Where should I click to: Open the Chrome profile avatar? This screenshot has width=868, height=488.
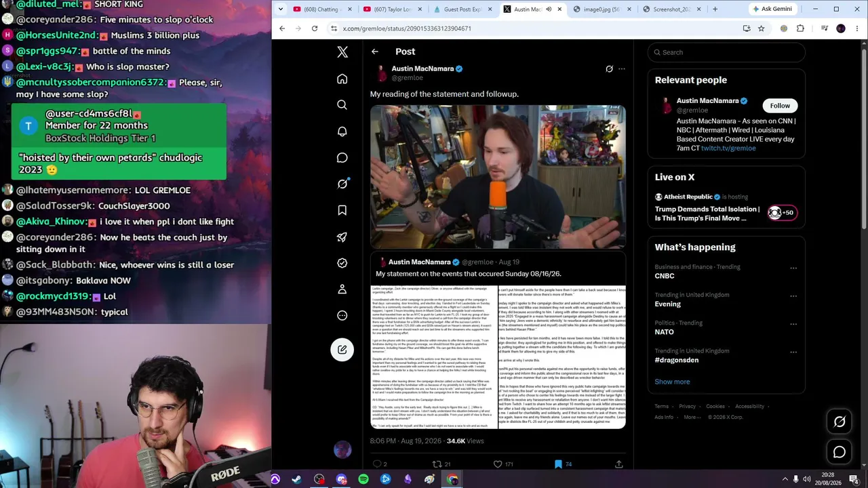pos(841,28)
